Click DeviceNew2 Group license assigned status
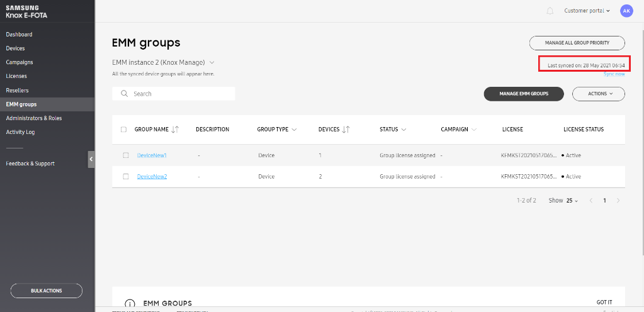 click(x=407, y=177)
